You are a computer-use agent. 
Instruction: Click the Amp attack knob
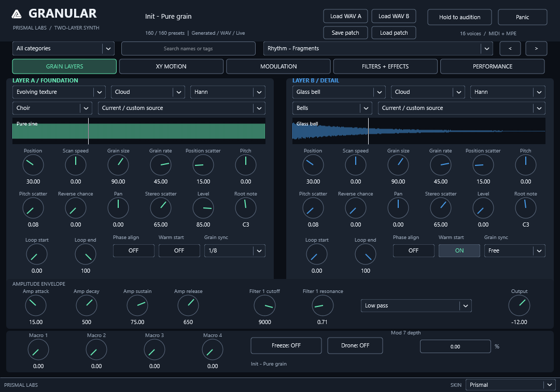tap(36, 305)
